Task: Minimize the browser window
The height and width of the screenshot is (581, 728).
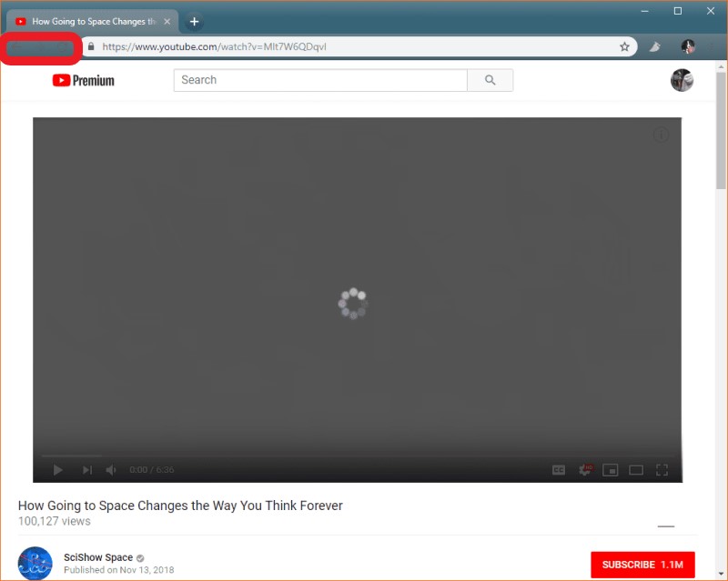Action: click(644, 11)
